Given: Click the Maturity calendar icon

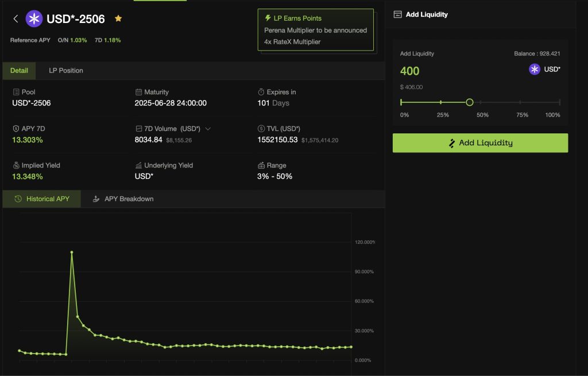Looking at the screenshot, I should point(138,92).
